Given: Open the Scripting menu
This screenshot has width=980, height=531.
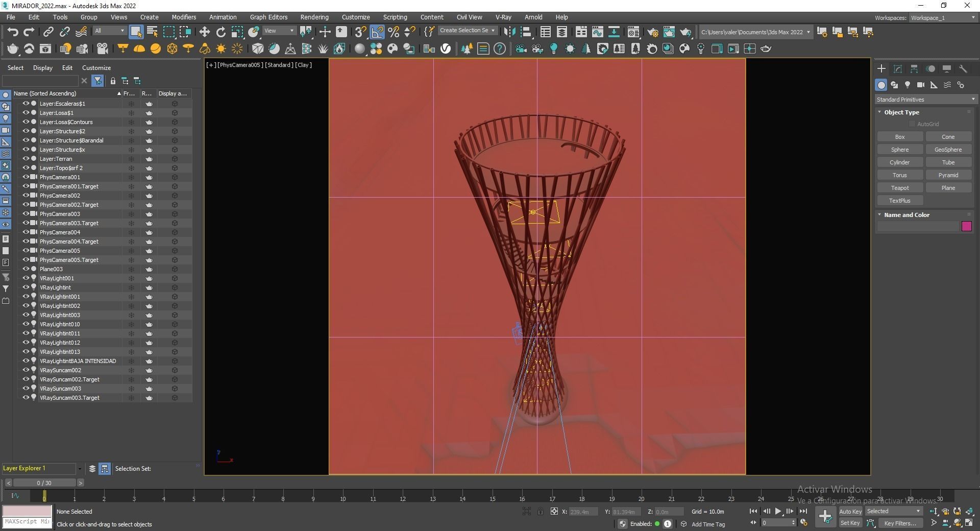Looking at the screenshot, I should [395, 17].
